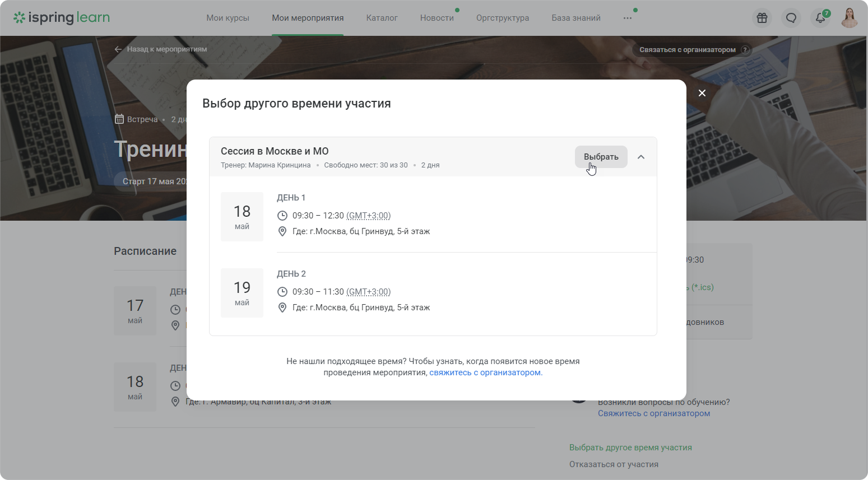Screen dimensions: 868x480
Task: Open the Каталог tab
Action: click(382, 18)
